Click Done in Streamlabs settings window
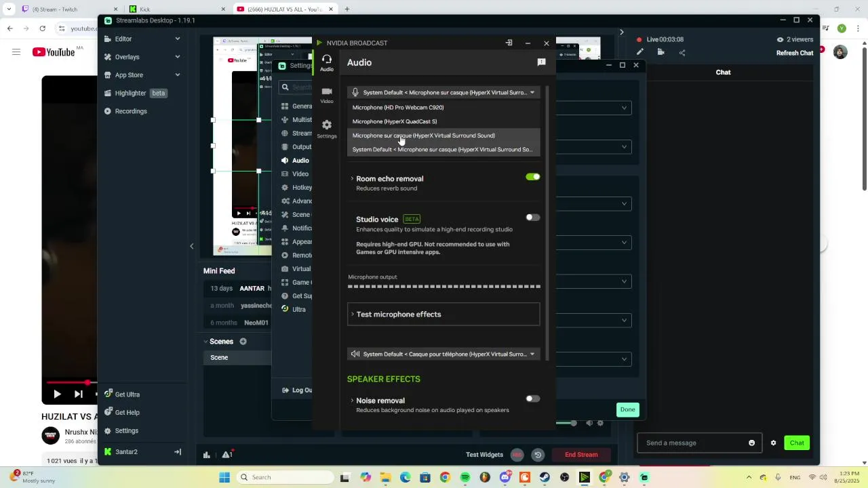The height and width of the screenshot is (488, 868). (x=627, y=409)
